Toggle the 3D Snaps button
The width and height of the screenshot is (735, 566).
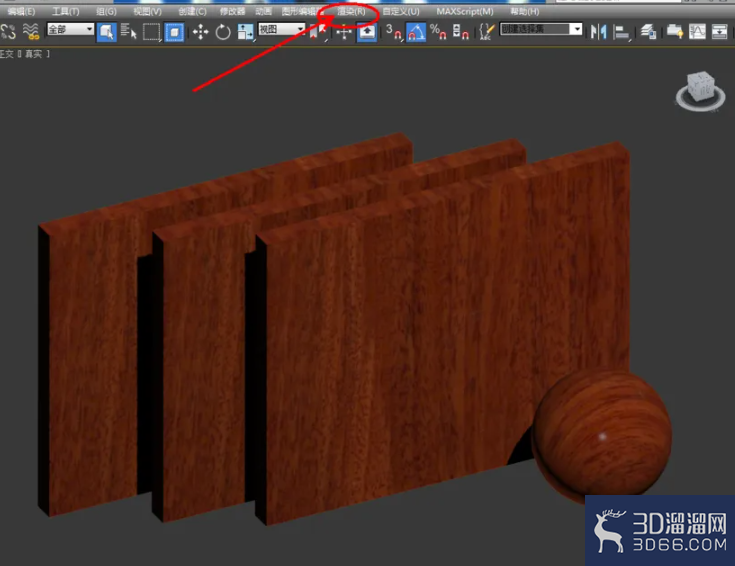[x=393, y=32]
